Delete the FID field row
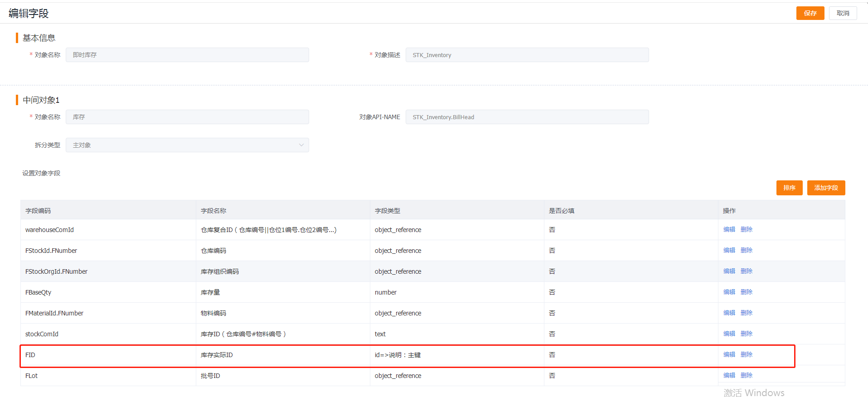Screen dimensions: 868x397 click(746, 354)
